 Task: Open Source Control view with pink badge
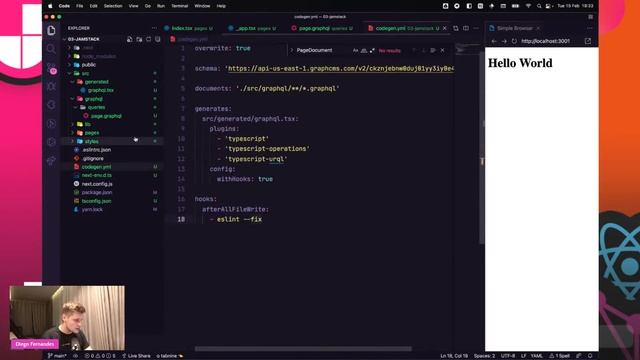(52, 68)
